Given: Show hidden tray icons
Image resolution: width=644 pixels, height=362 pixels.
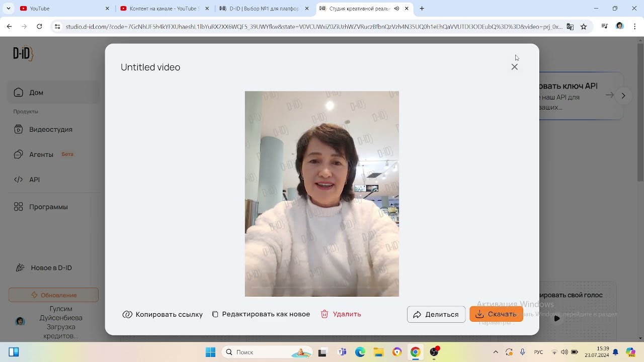Looking at the screenshot, I should (x=496, y=352).
